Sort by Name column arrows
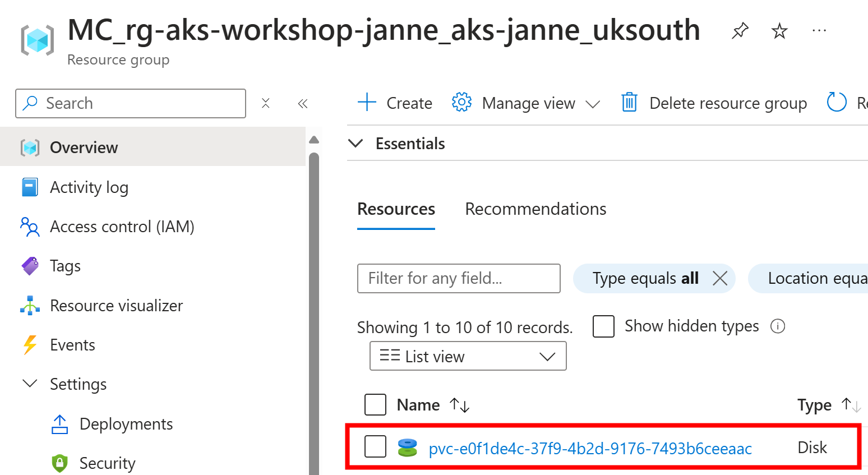 (x=460, y=405)
